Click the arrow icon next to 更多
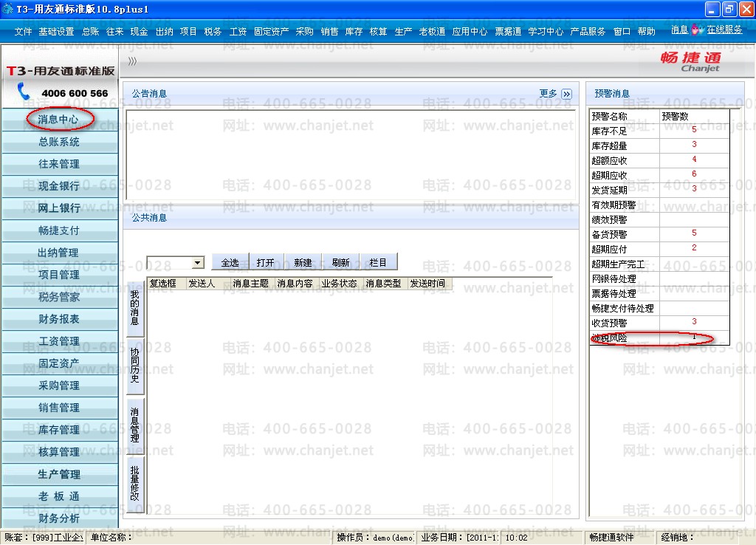Screen dimensions: 756x545 tap(567, 94)
